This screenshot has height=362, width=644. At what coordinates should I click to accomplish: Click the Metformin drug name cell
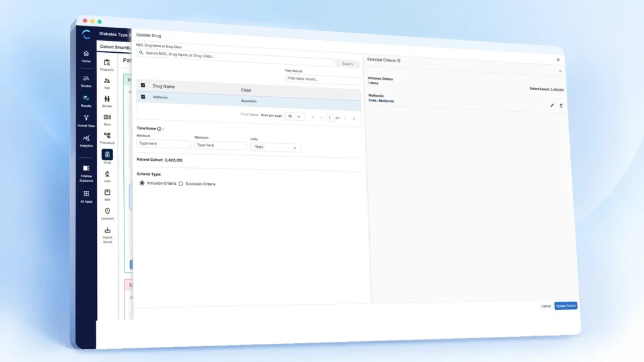click(160, 97)
